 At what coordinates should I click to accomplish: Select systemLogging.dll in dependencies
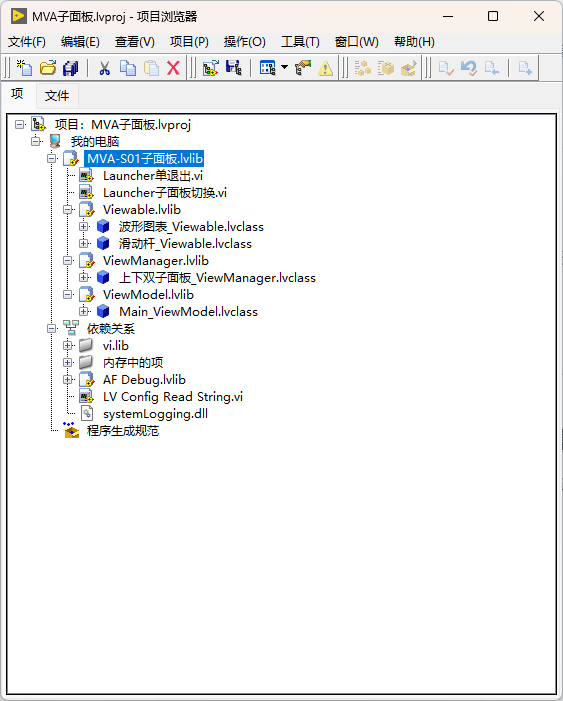(155, 414)
